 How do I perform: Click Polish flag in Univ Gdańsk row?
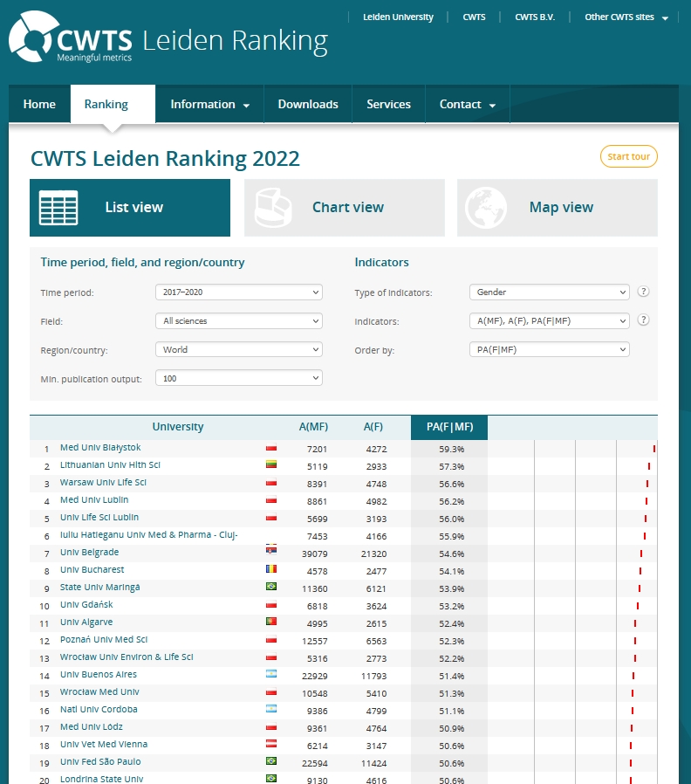point(271,605)
